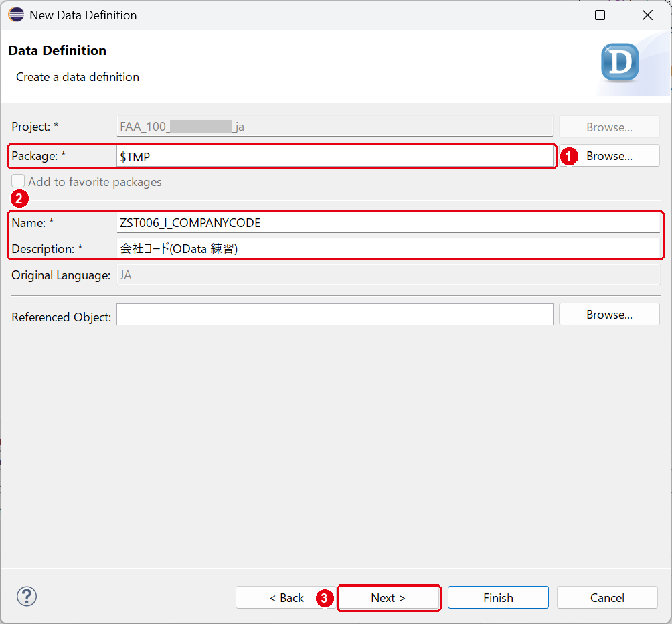The image size is (672, 624).
Task: Click the empty Referenced Object field
Action: 335,315
